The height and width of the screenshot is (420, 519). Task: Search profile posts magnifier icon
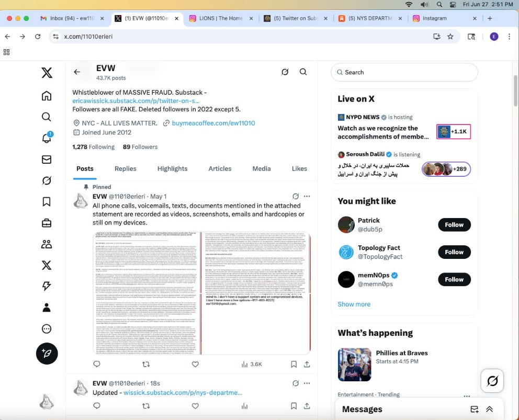303,72
